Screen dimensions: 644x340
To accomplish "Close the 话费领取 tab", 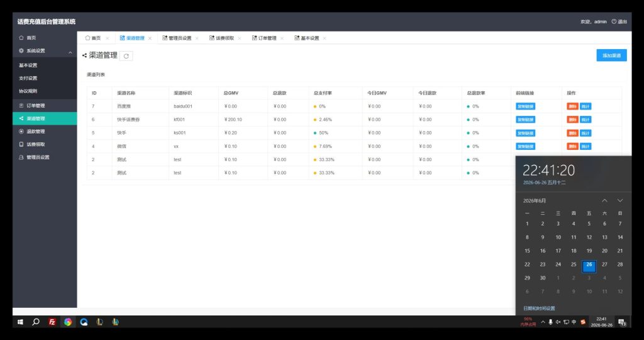I will [x=240, y=38].
